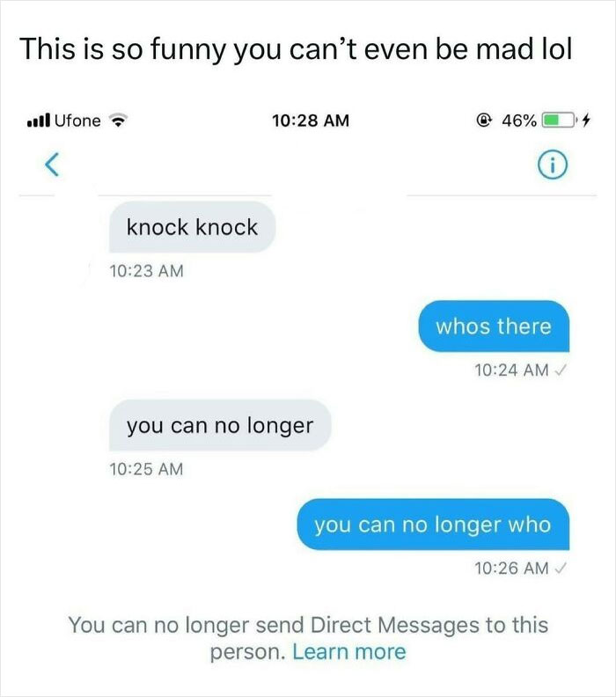Image resolution: width=616 pixels, height=697 pixels.
Task: Tap the 46% battery percentage text
Action: click(x=519, y=121)
